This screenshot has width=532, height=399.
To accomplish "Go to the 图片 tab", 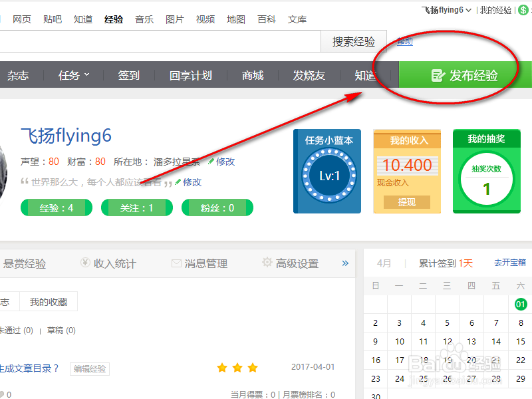I will (x=175, y=19).
